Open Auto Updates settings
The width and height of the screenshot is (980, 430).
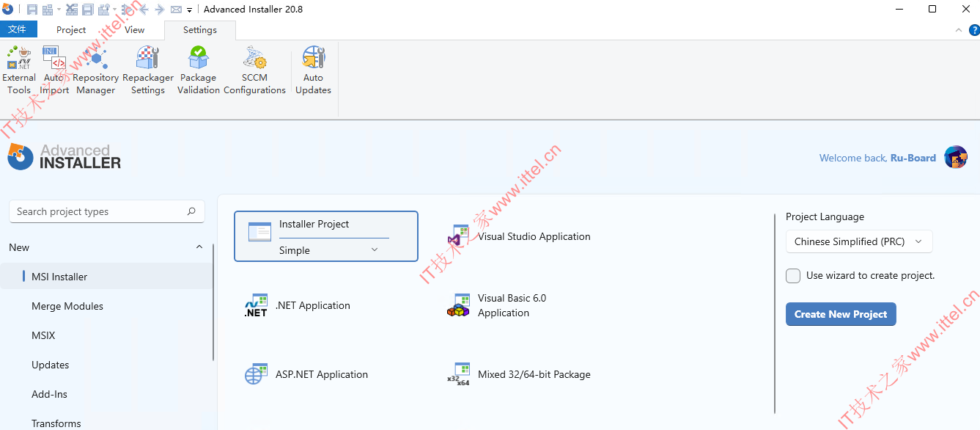[x=313, y=70]
